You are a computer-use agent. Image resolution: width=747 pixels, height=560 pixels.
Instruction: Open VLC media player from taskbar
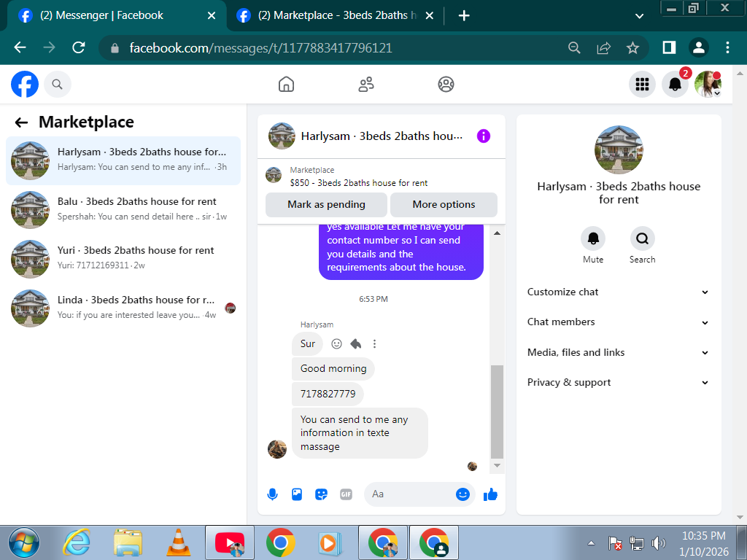178,542
